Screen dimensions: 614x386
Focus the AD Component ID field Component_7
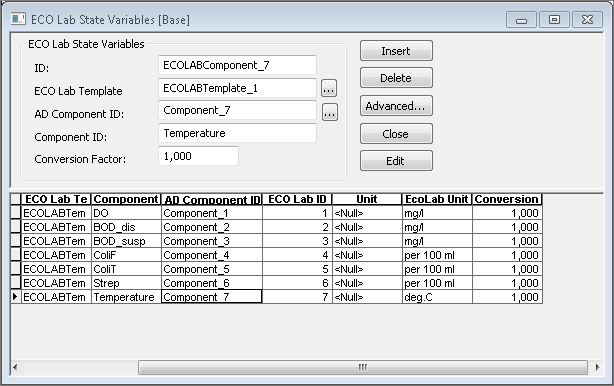coord(237,110)
